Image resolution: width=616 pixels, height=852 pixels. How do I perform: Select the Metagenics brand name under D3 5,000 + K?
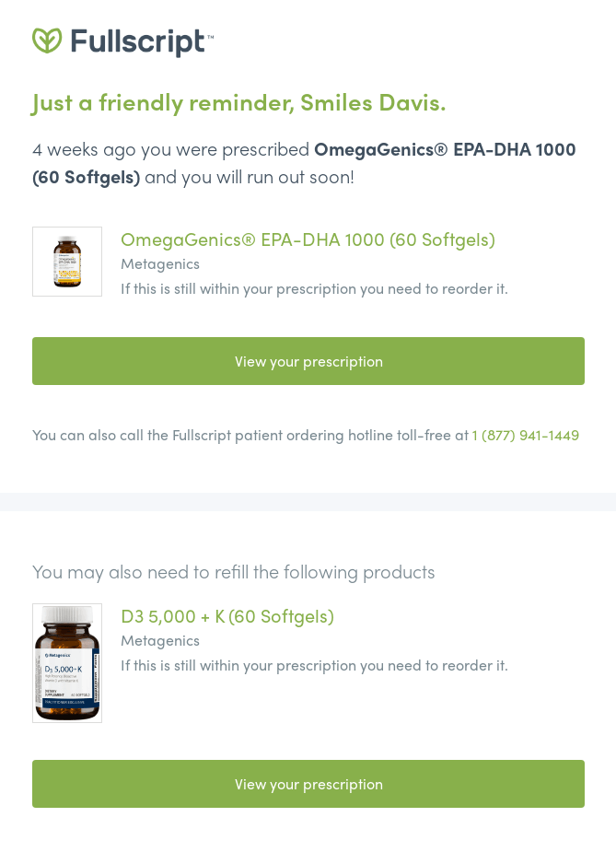pyautogui.click(x=160, y=640)
